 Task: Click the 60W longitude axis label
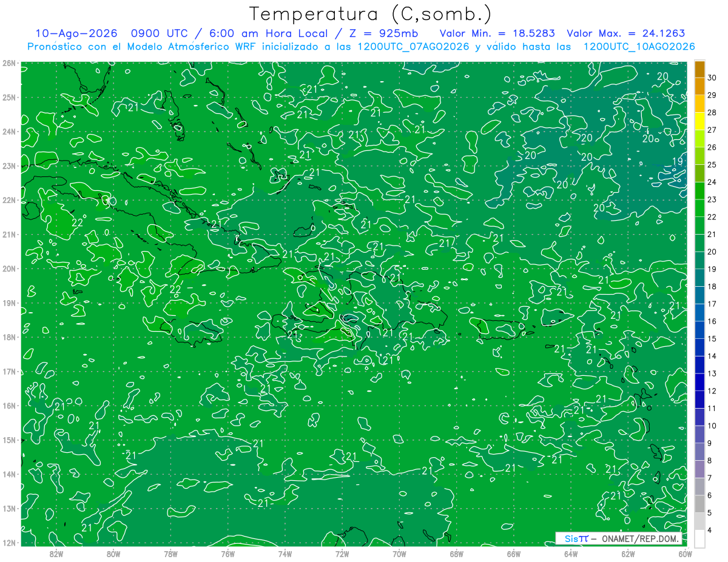685,554
